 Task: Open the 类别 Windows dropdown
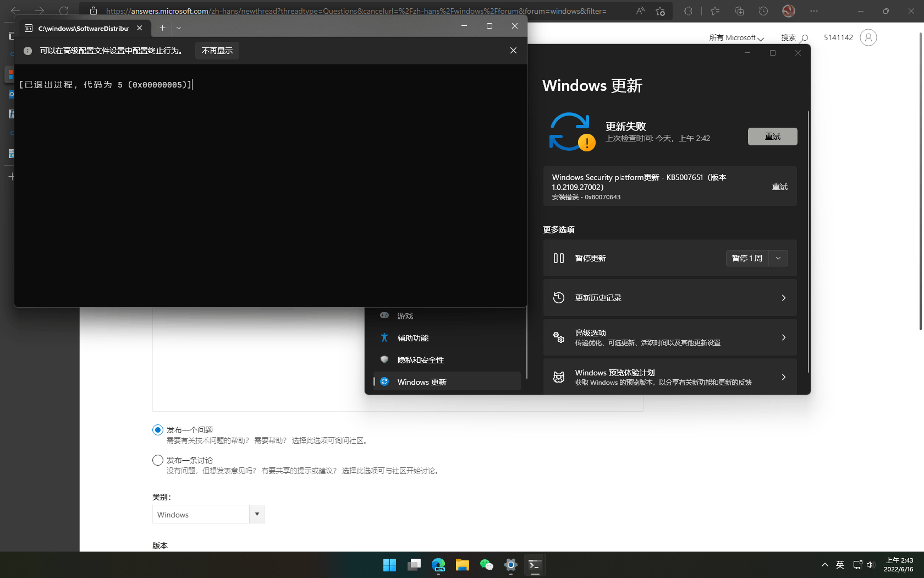pyautogui.click(x=208, y=514)
